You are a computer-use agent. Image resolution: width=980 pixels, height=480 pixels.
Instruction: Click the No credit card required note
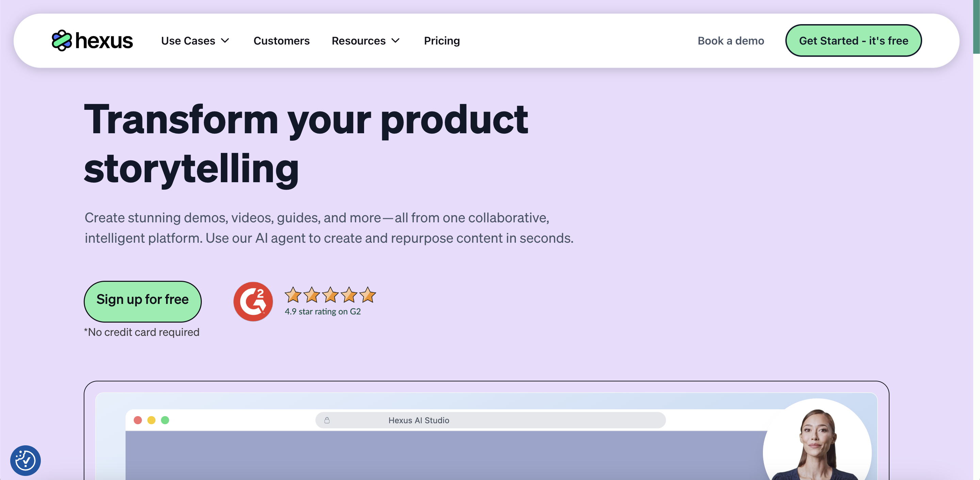tap(142, 332)
